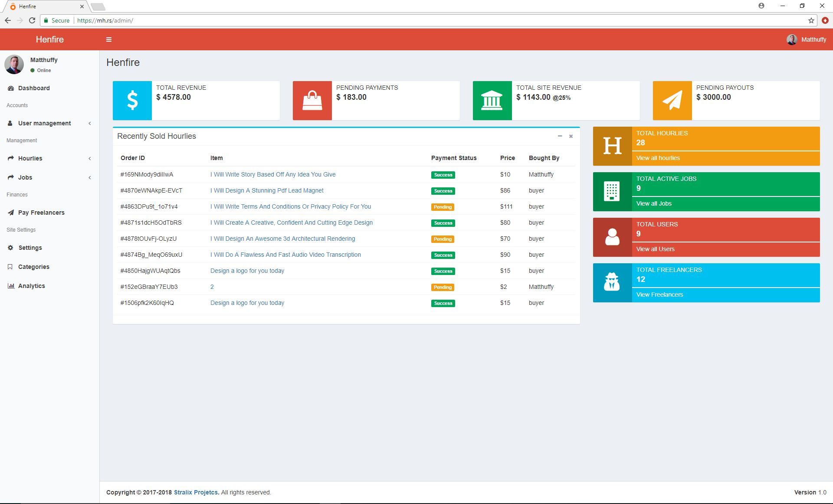
Task: Click the Dashboard gauge icon in sidebar
Action: (x=11, y=88)
